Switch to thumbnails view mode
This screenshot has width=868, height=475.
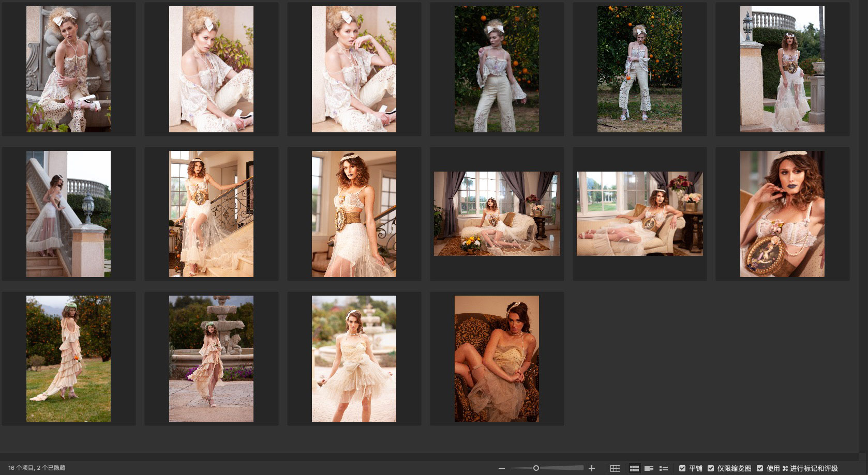click(x=634, y=468)
